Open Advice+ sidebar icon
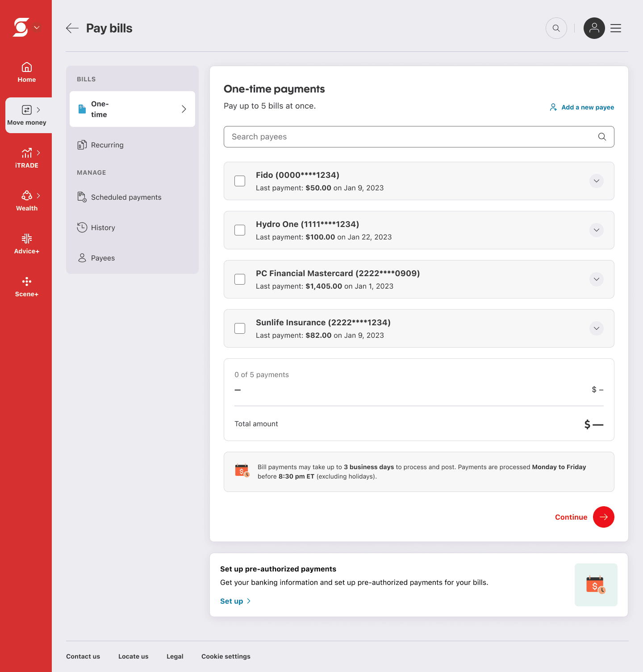The image size is (643, 672). pos(27,239)
